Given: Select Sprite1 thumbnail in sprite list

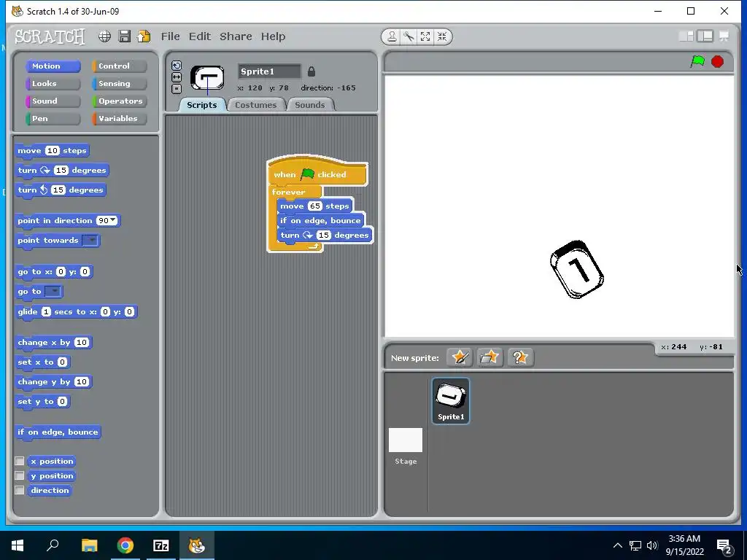Looking at the screenshot, I should [451, 400].
